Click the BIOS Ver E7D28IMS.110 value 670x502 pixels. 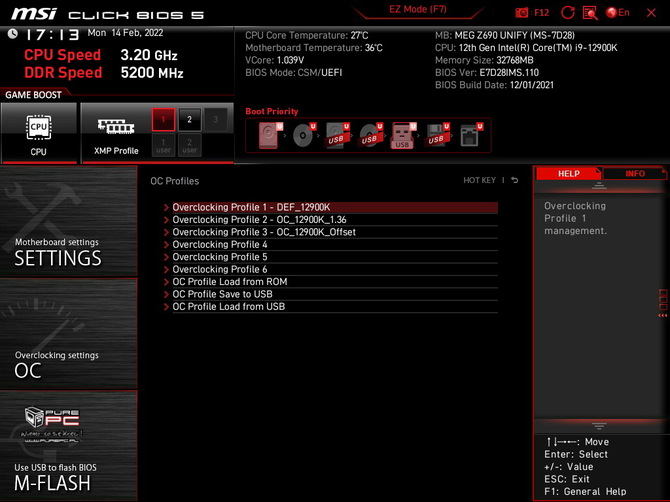pos(509,73)
